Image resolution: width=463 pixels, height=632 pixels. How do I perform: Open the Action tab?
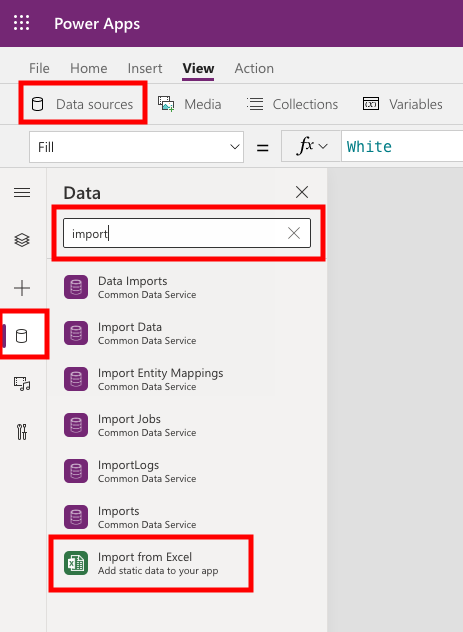[x=254, y=68]
